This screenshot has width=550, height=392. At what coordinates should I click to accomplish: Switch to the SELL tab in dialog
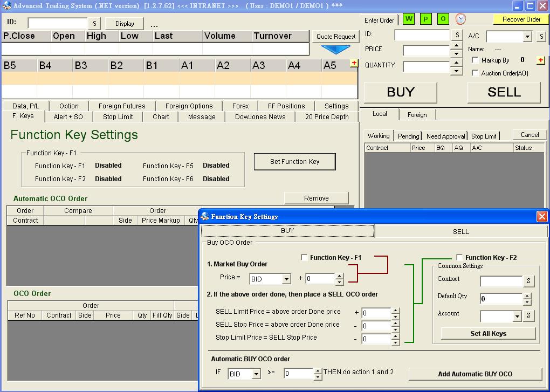(460, 231)
